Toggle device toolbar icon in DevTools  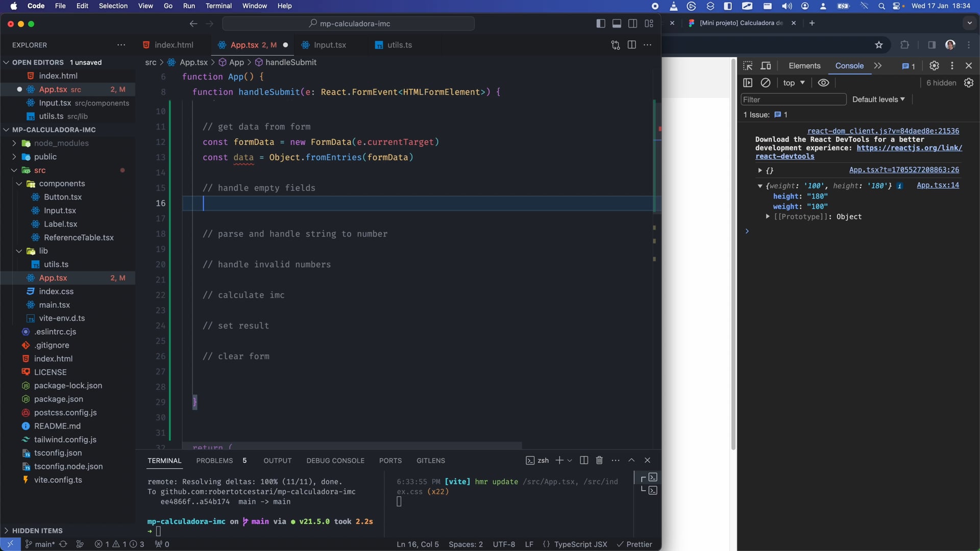[x=766, y=66]
